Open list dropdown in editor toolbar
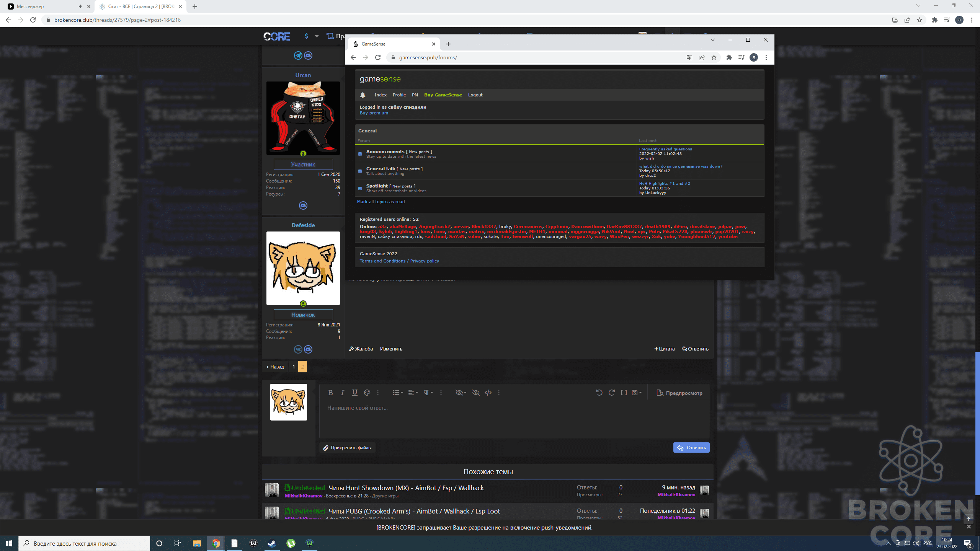980x551 pixels. click(x=398, y=393)
